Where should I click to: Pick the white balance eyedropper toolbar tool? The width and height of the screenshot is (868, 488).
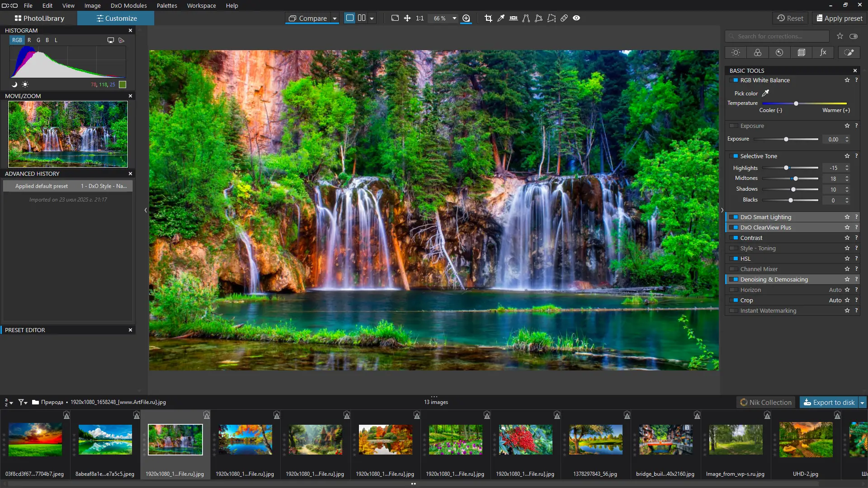point(501,18)
